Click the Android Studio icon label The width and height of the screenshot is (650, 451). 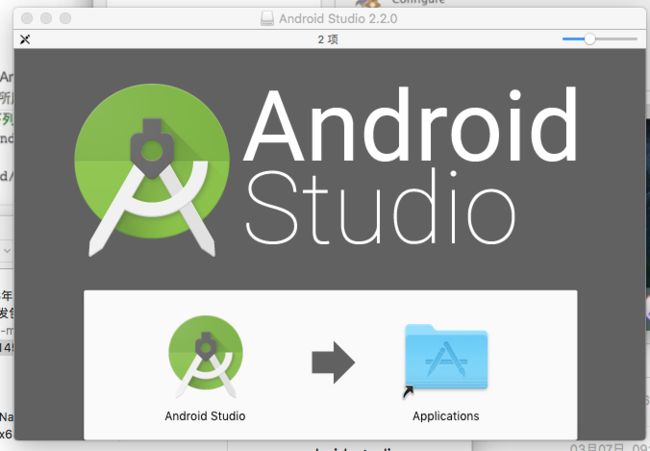pos(205,416)
